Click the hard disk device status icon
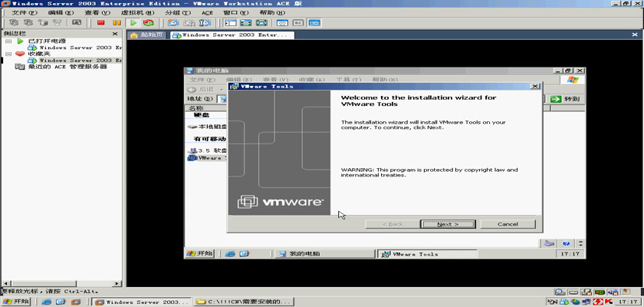Viewport: 644px width, 307px height. tap(573, 292)
